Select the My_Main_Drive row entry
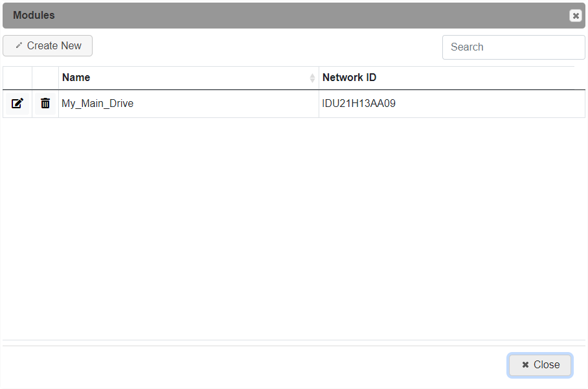Image resolution: width=588 pixels, height=389 pixels. pyautogui.click(x=98, y=103)
